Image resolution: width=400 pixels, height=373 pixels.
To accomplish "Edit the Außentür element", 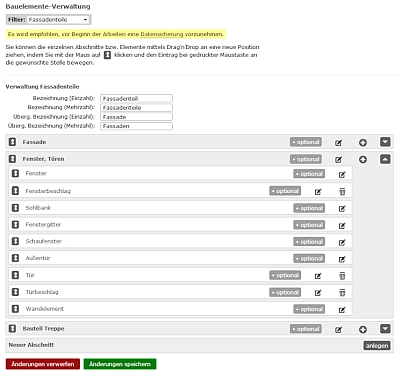I will [x=342, y=259].
